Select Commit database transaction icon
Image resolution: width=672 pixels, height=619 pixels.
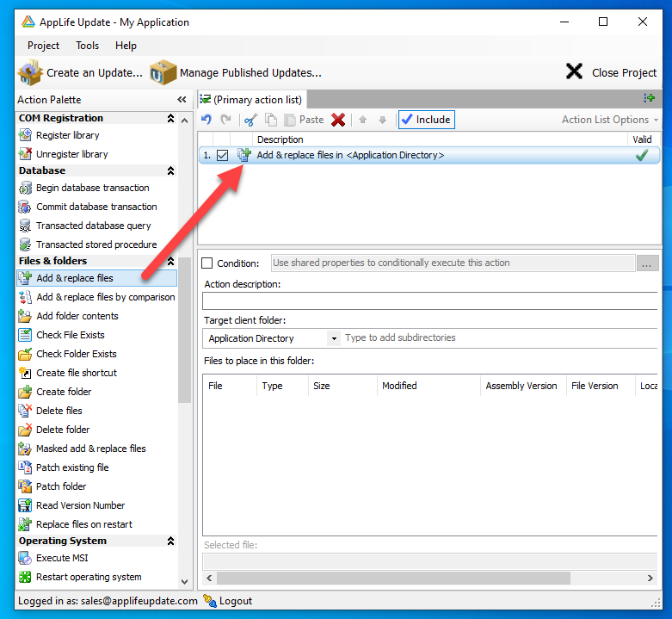(x=25, y=207)
